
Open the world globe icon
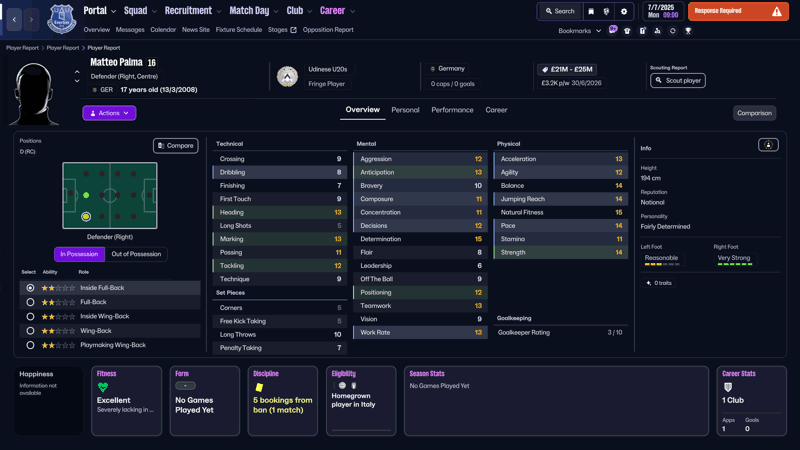coord(606,11)
